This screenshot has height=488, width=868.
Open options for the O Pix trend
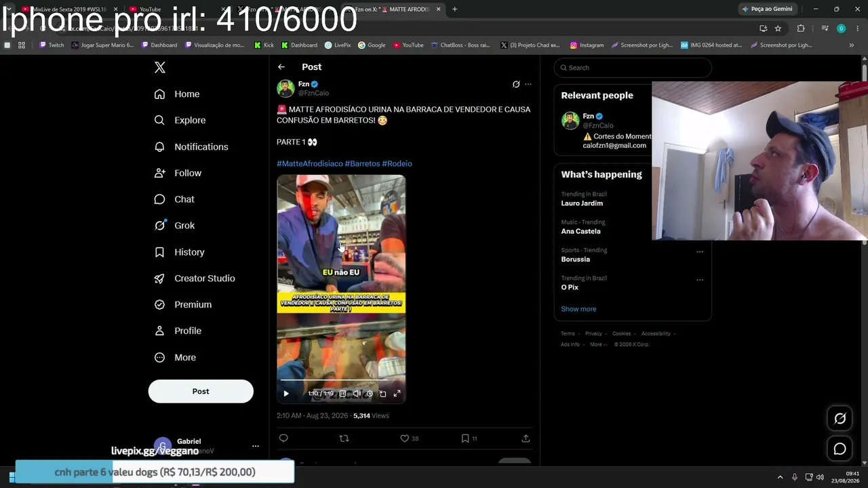point(700,279)
